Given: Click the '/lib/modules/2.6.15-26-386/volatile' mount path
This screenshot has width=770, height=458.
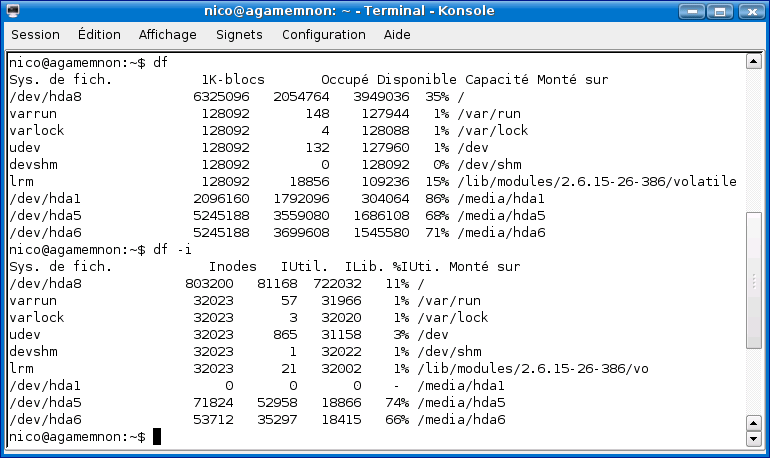Looking at the screenshot, I should point(596,181).
